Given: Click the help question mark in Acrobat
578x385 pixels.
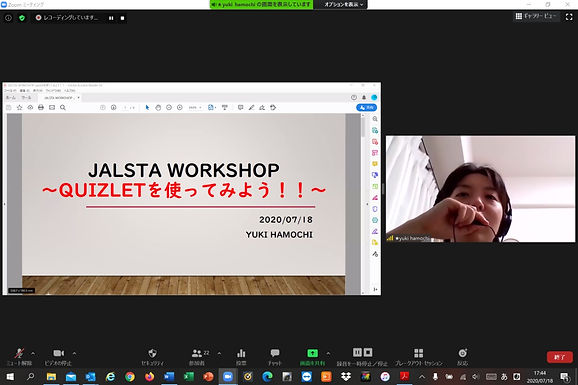Looking at the screenshot, I should pyautogui.click(x=354, y=97).
